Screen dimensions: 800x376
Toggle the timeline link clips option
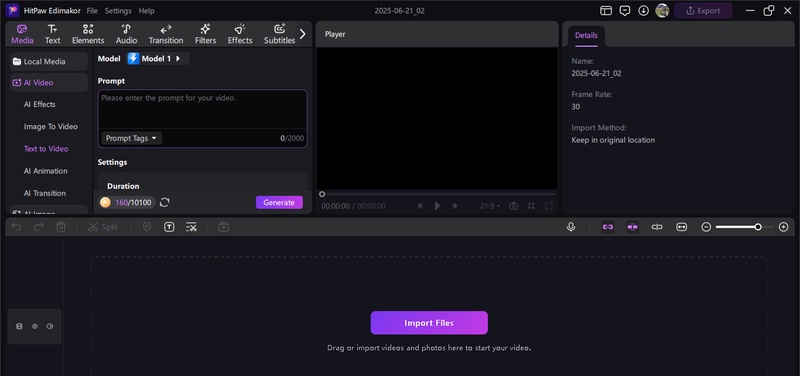(x=608, y=227)
